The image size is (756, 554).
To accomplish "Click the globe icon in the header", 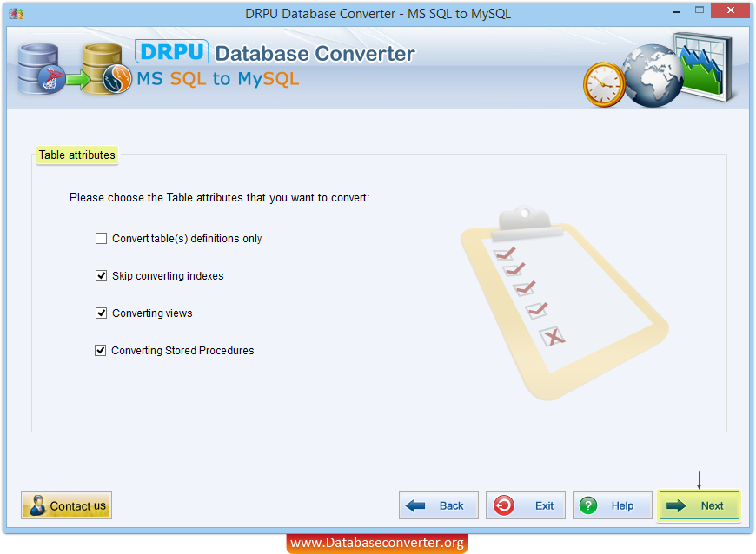I will 653,76.
